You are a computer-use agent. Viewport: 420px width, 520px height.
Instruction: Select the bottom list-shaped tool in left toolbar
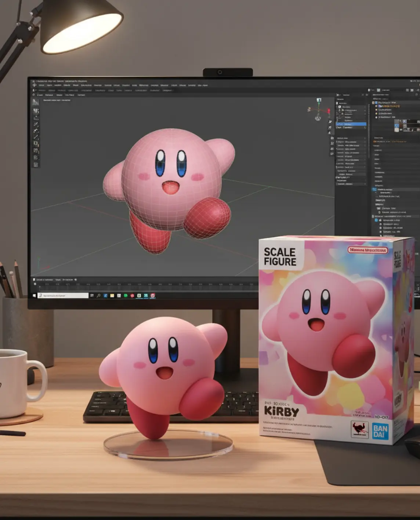[36, 165]
